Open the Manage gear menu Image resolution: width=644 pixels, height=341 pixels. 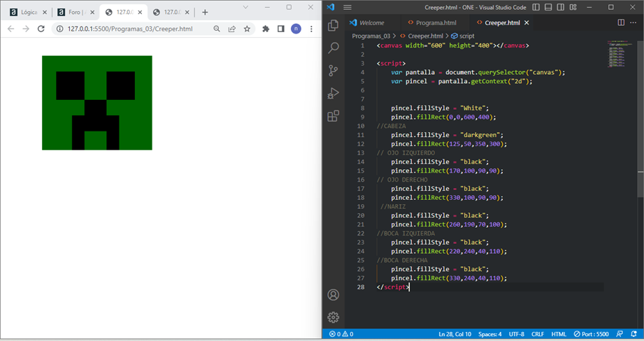(x=333, y=317)
